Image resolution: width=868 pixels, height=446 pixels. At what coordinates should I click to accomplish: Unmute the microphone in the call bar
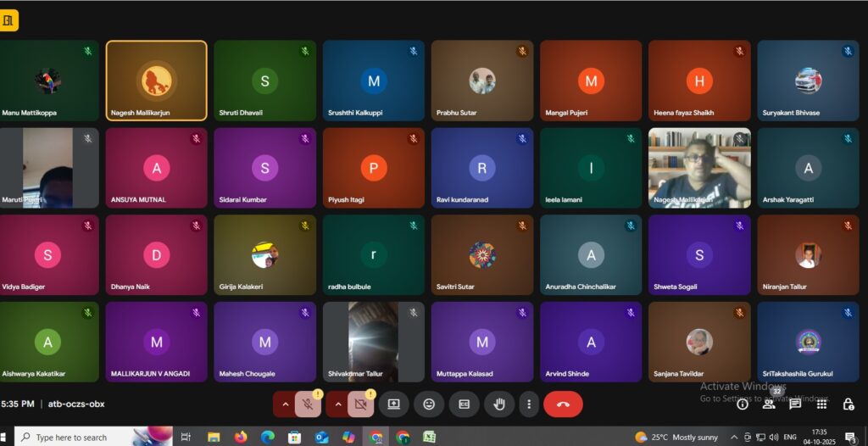[x=308, y=404]
